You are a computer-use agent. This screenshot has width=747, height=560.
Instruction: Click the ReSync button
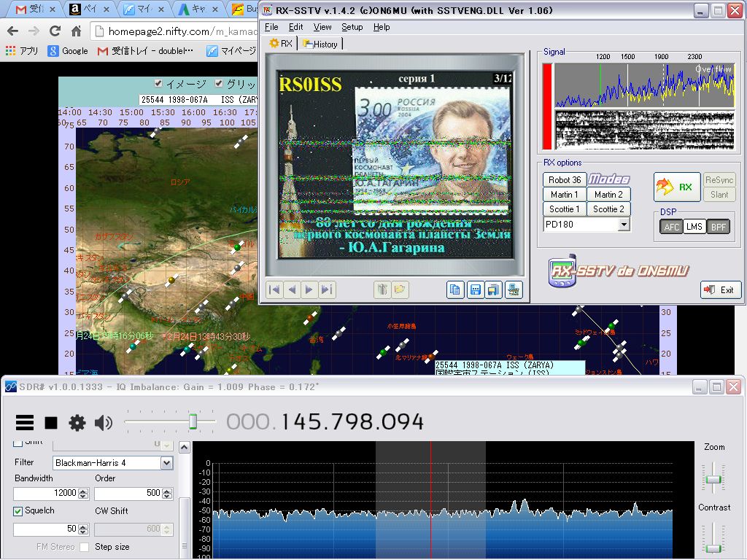(719, 180)
